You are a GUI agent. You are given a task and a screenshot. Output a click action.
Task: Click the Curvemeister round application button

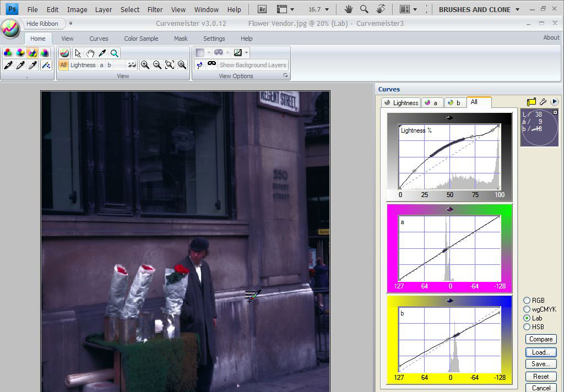(x=10, y=29)
